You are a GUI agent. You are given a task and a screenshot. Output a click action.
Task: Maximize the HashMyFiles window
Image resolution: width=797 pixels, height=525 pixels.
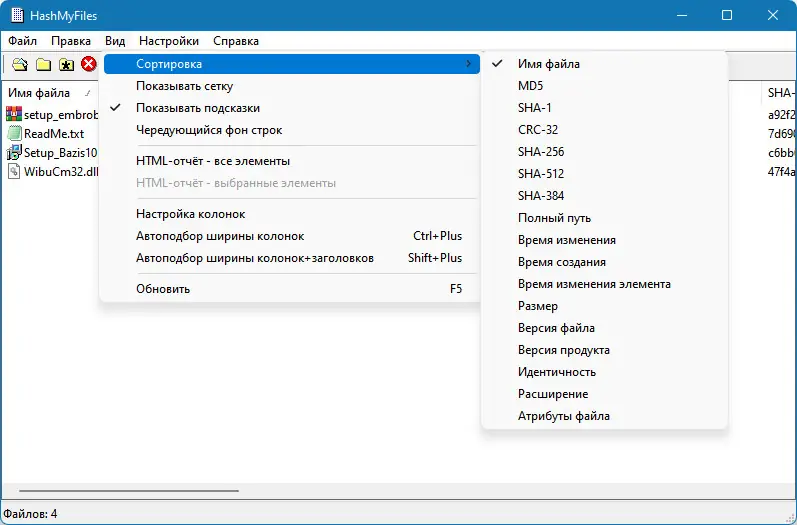pyautogui.click(x=727, y=15)
